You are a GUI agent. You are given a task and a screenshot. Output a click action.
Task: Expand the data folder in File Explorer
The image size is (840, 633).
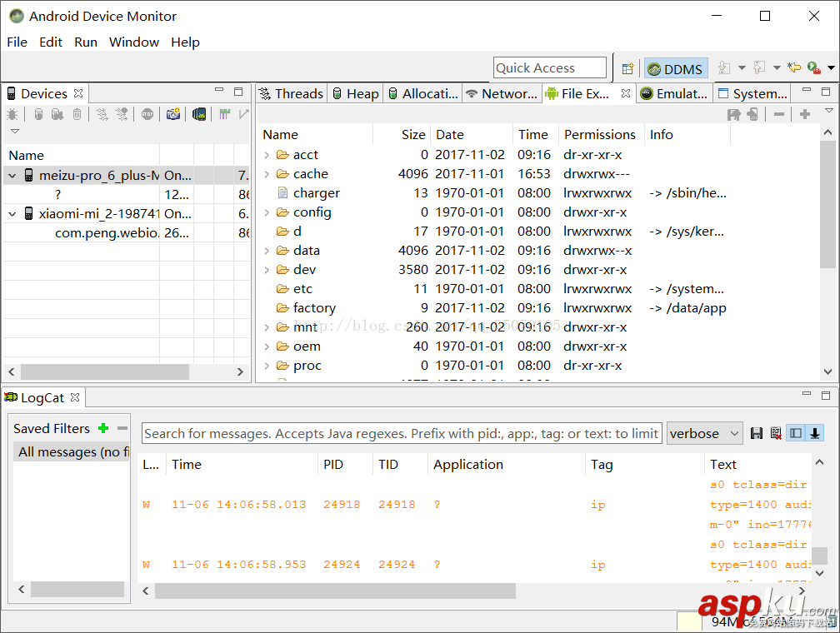tap(268, 250)
